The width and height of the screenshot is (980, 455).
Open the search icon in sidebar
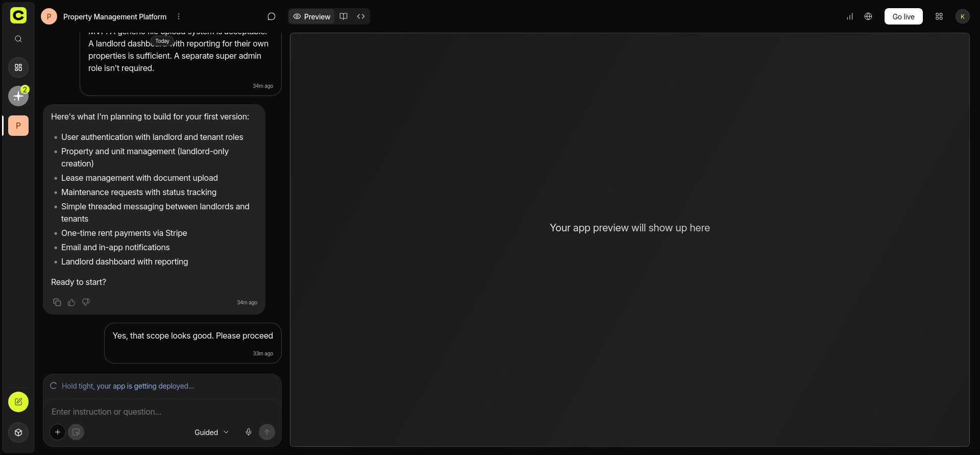click(x=18, y=39)
